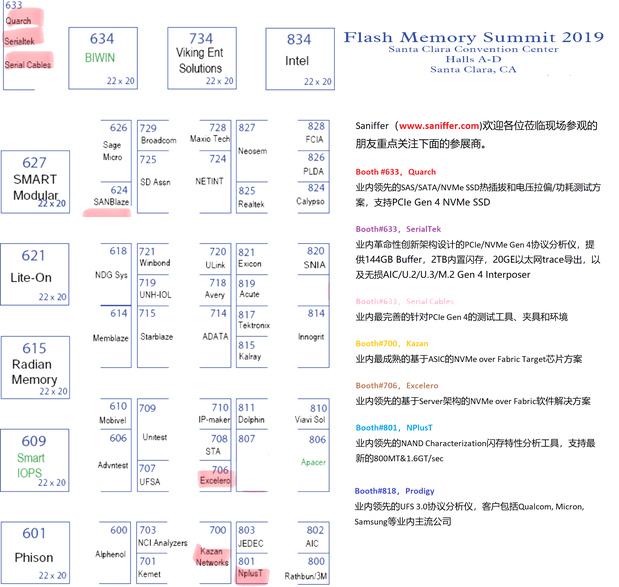Click booth 606 Advntest
This screenshot has height=587, width=619.
pos(114,460)
